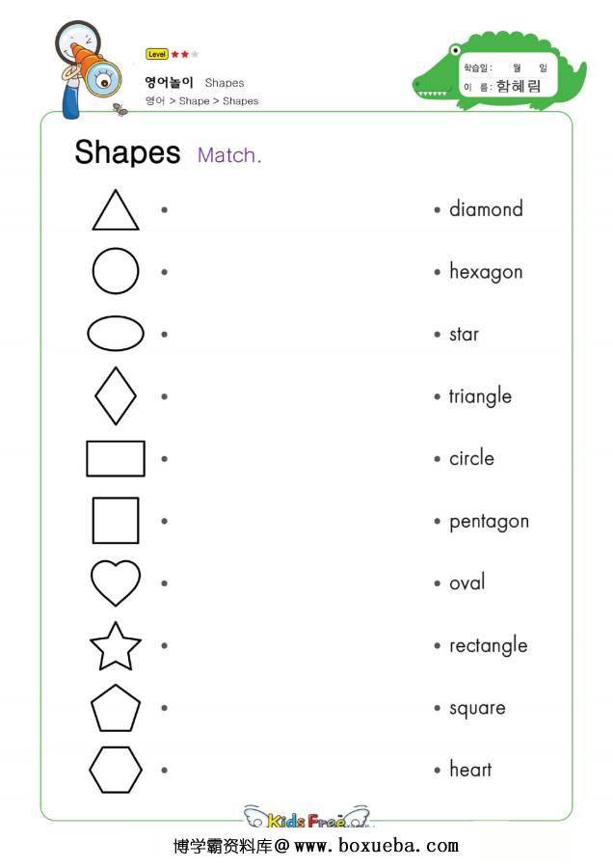This screenshot has height=868, width=613.
Task: Select the diamond shape outline
Action: point(115,395)
